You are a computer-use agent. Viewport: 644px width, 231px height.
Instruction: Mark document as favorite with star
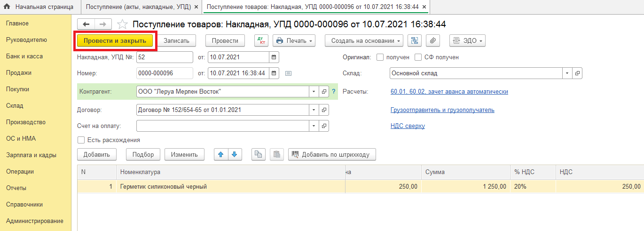122,24
